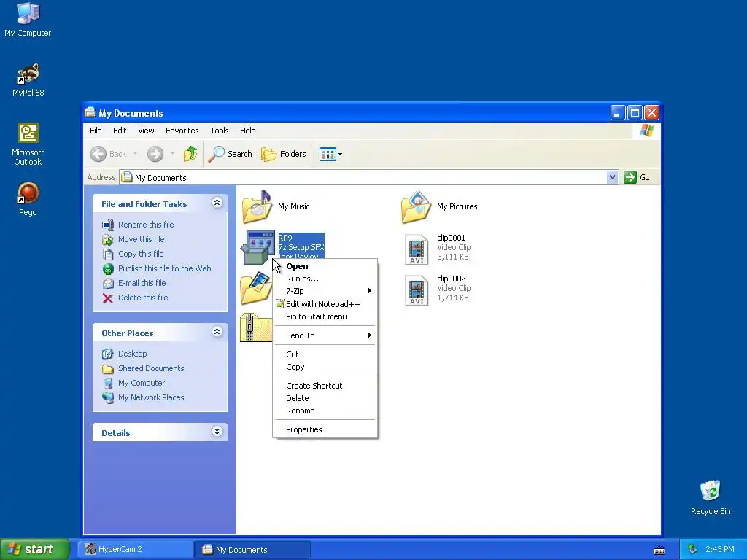This screenshot has width=747, height=560.
Task: Open the View menu
Action: tap(146, 131)
